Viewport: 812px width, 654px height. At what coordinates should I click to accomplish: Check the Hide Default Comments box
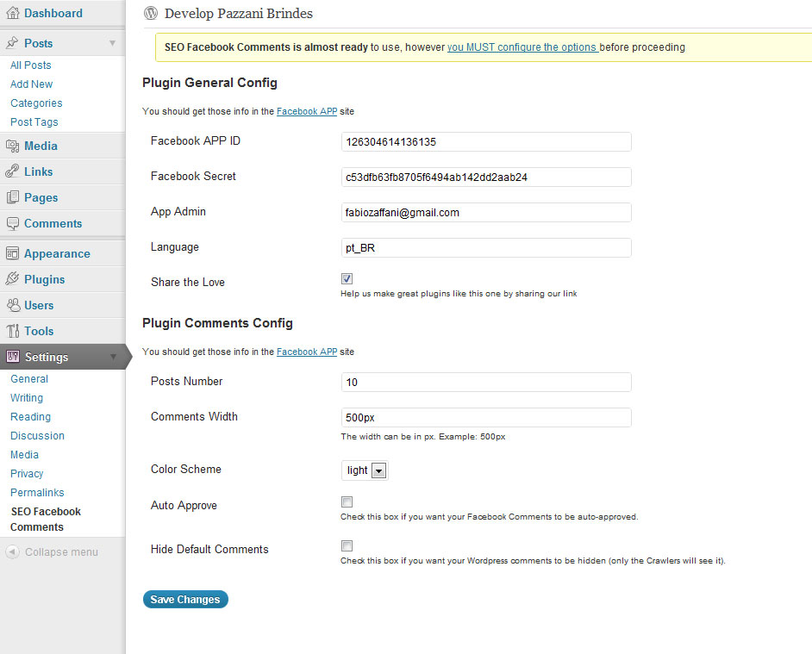point(347,545)
